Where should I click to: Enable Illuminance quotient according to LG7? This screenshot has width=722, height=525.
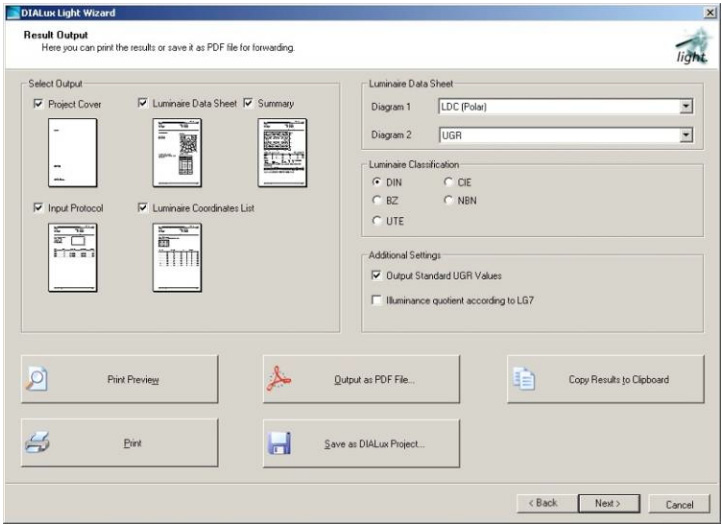[x=376, y=300]
